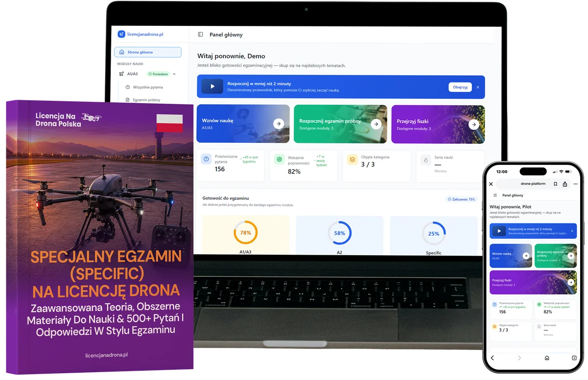588x380 pixels.
Task: Click the Seria nauki icon on phone
Action: 539,326
